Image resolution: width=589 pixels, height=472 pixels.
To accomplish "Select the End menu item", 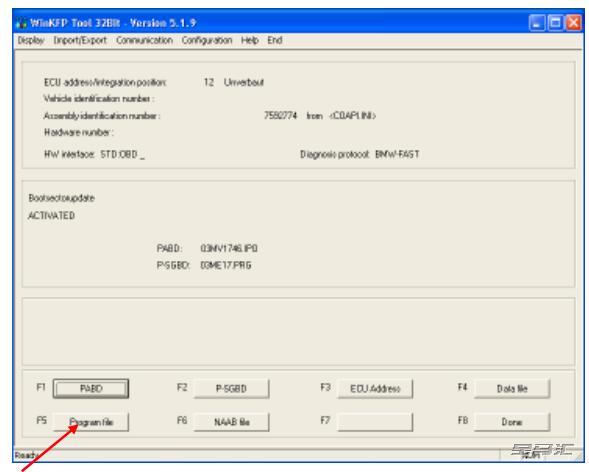I will pyautogui.click(x=275, y=40).
